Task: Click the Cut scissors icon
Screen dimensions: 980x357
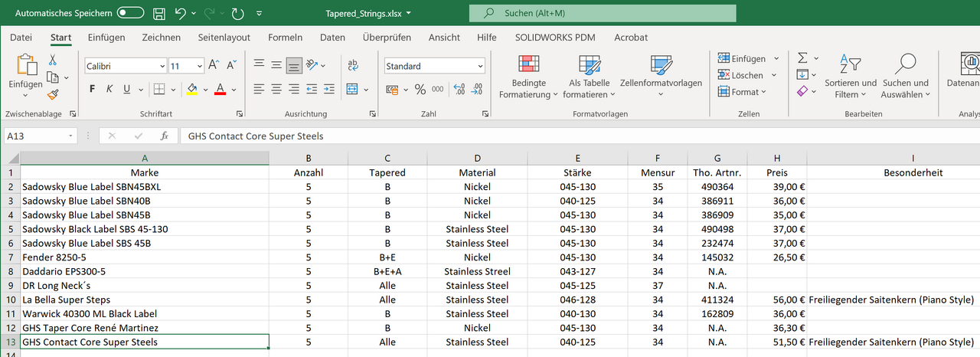Action: click(53, 60)
